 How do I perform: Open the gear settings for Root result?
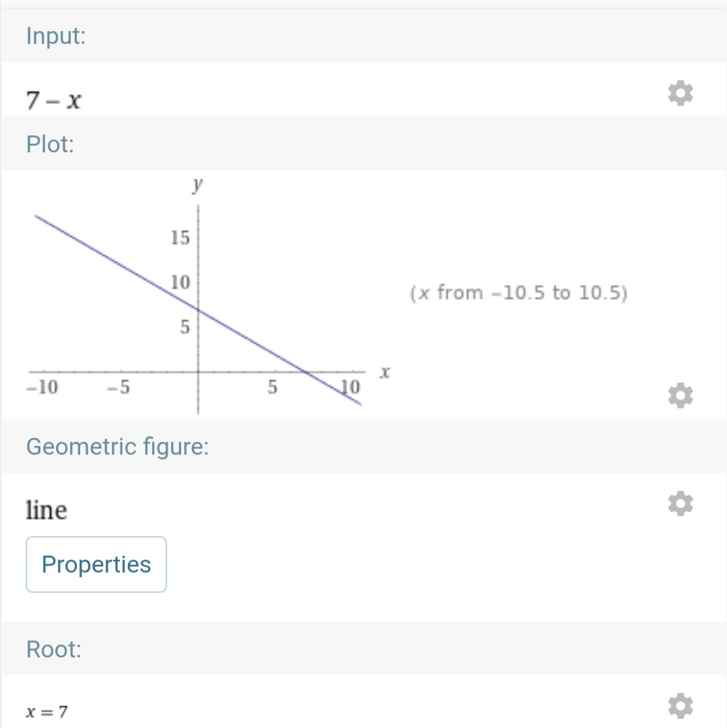pos(680,706)
